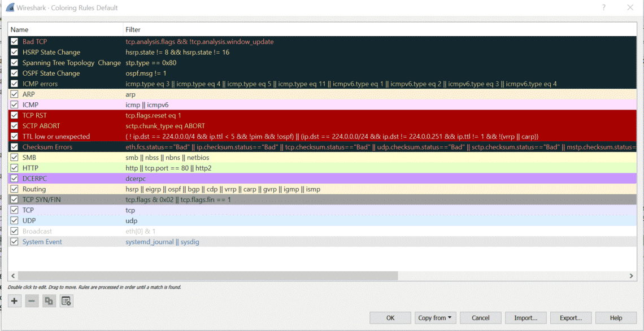Select the hsrp.state filter text

(177, 52)
